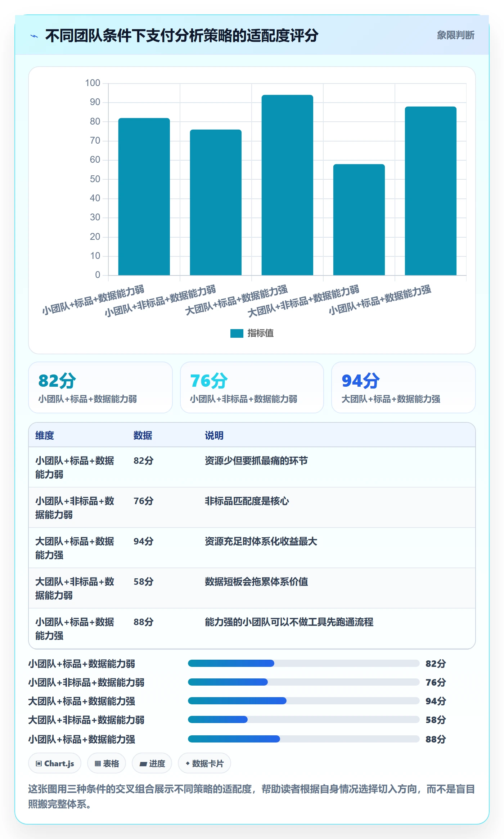Click the 94分 value in the table
Screen dimensions: 504x839
pyautogui.click(x=144, y=541)
